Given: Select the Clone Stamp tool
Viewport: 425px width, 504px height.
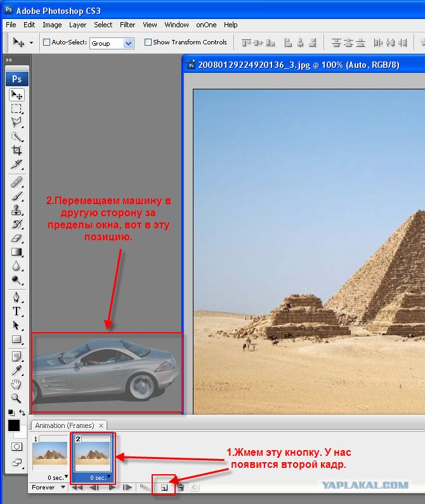Looking at the screenshot, I should point(16,210).
